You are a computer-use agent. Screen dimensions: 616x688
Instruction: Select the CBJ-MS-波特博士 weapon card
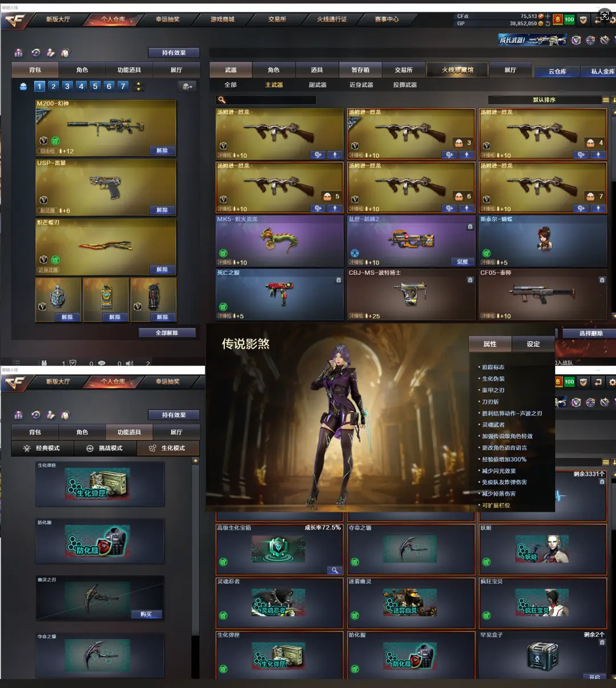[x=411, y=294]
